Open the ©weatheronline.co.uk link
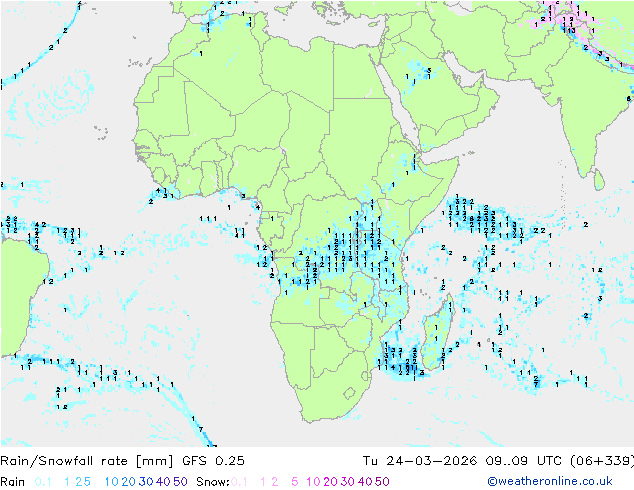Viewport: 634px width, 490px height. pos(550,481)
